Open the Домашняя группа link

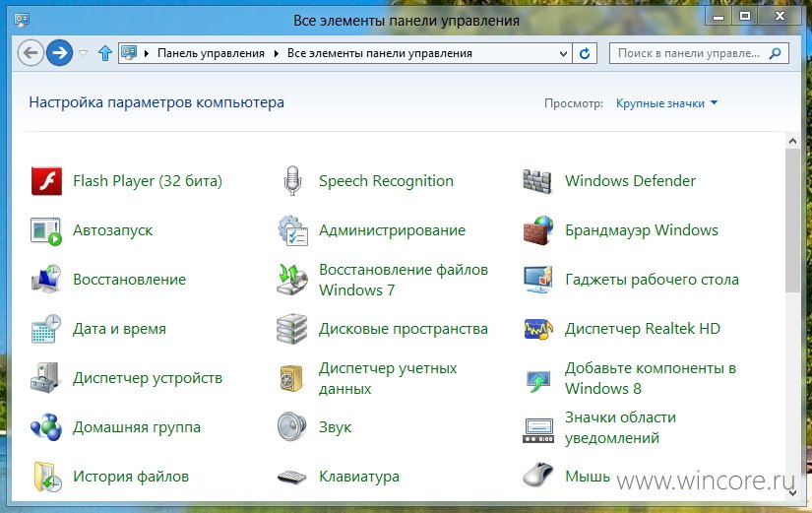[137, 427]
